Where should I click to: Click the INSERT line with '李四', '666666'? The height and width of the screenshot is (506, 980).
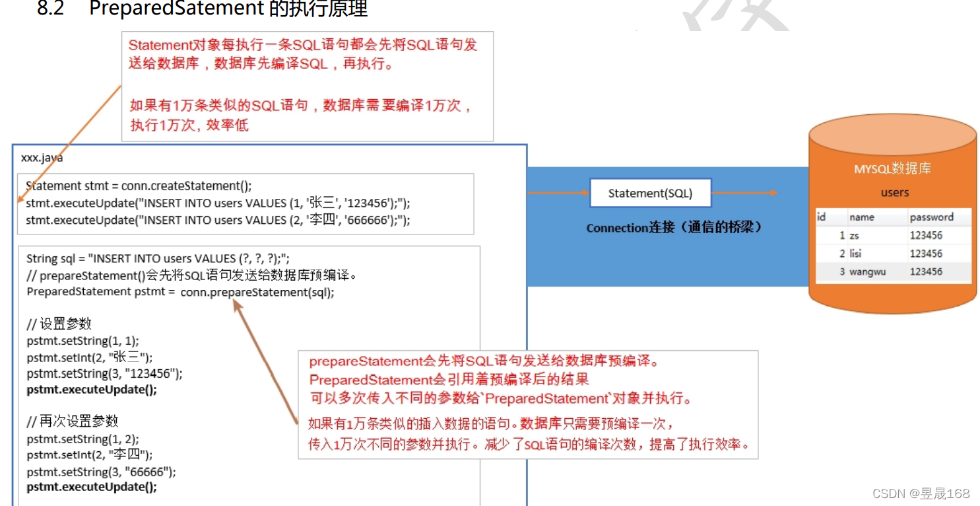218,220
